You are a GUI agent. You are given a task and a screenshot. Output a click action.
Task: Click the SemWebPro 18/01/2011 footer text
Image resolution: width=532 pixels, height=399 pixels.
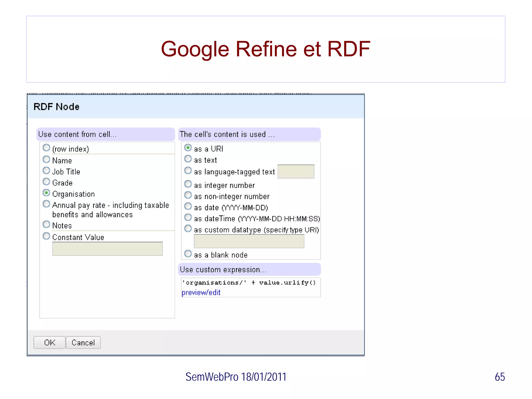click(236, 377)
